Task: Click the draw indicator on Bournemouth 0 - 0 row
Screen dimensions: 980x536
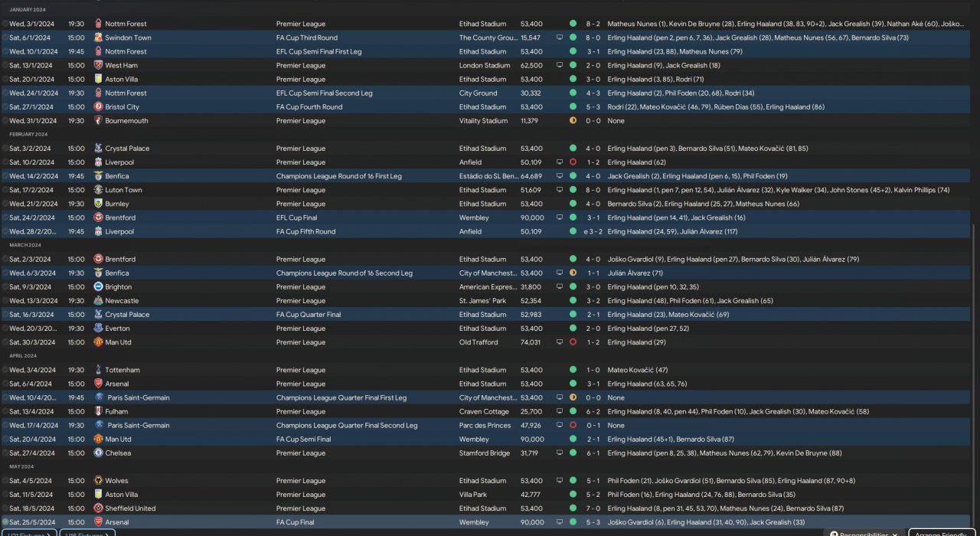Action: (573, 121)
